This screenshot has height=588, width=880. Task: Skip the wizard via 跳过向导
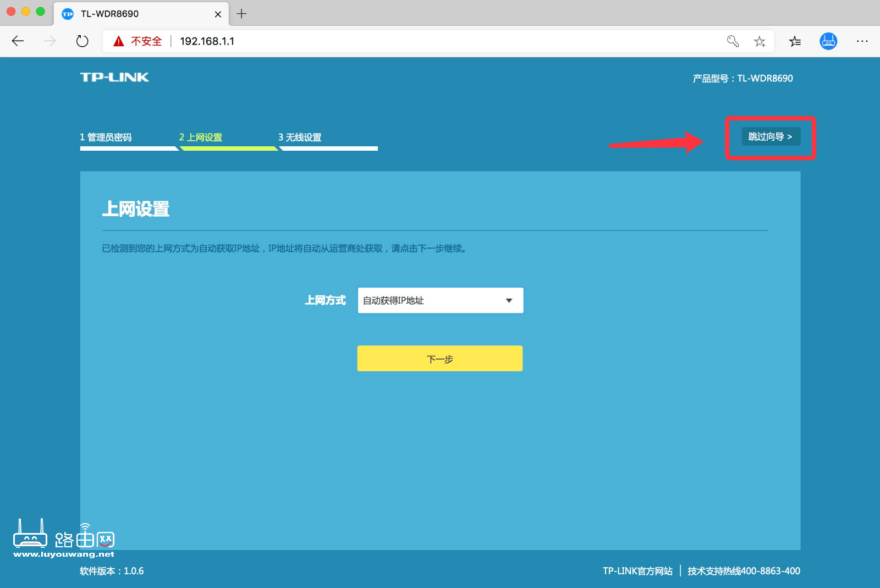tap(771, 136)
